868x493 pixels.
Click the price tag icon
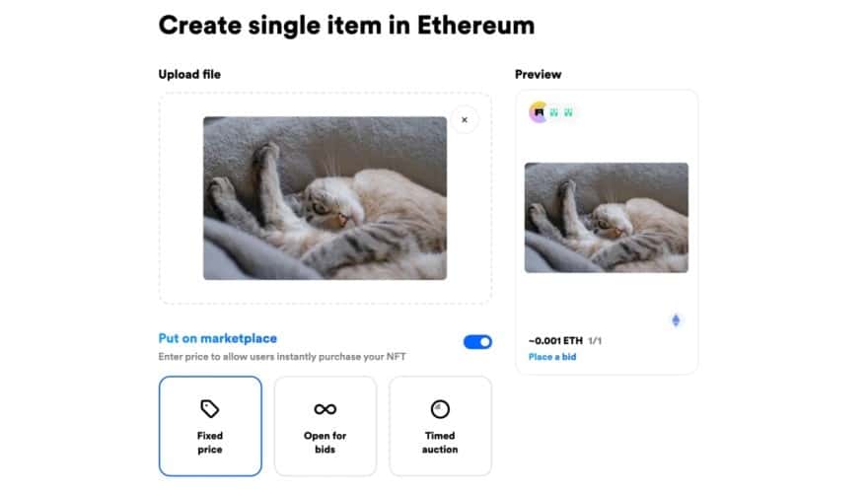(209, 408)
